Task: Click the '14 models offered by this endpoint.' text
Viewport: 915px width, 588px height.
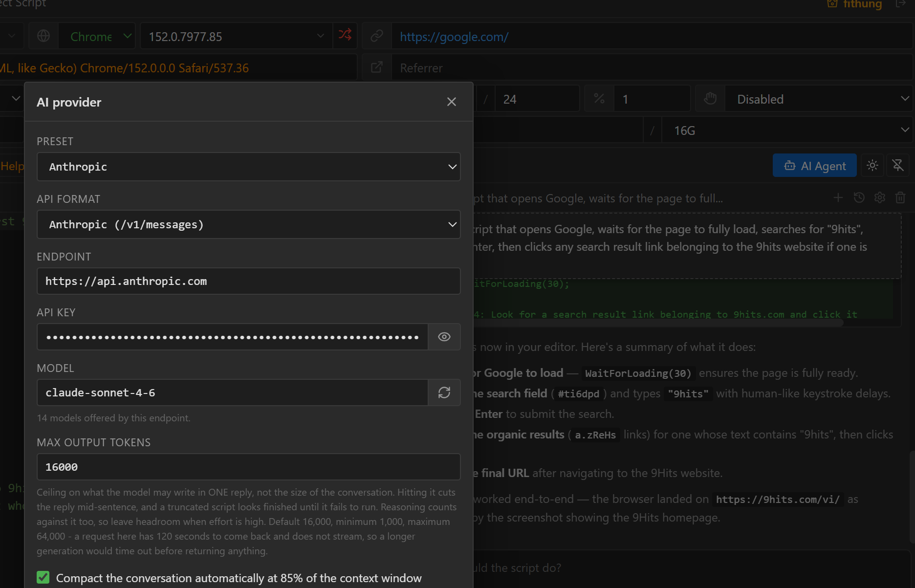Action: coord(113,418)
